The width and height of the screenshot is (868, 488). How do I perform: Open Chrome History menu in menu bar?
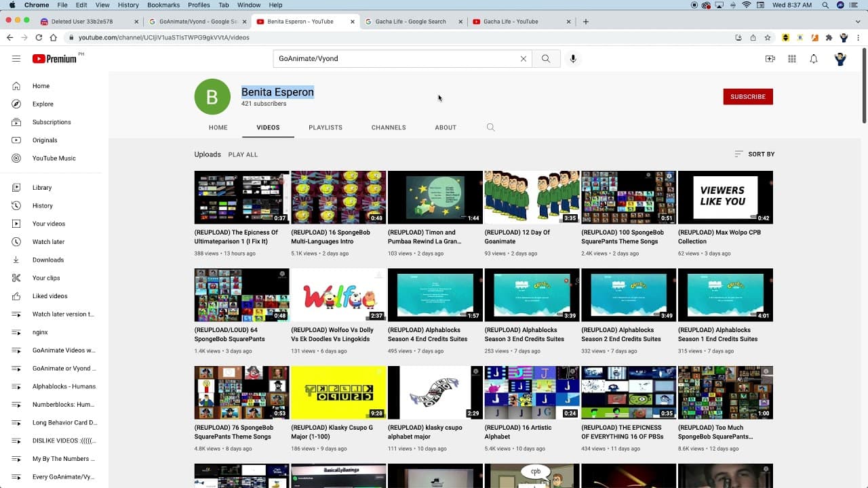(x=128, y=5)
